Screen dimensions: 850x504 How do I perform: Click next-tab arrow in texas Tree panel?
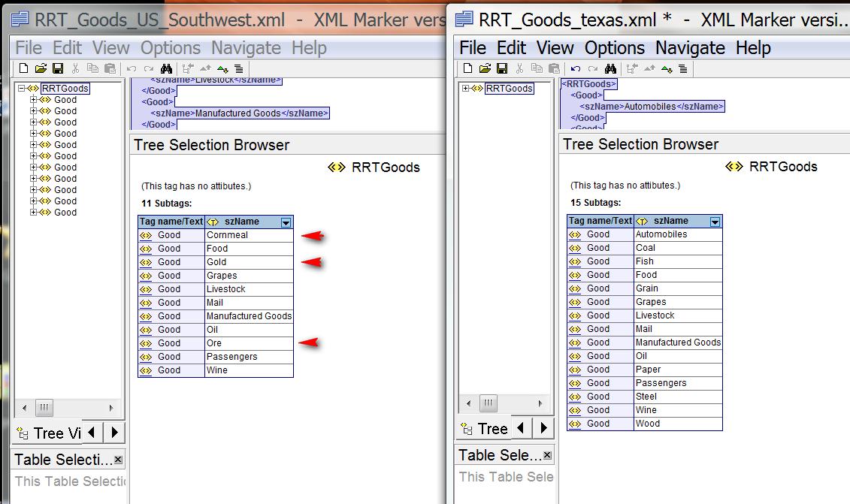coord(543,427)
